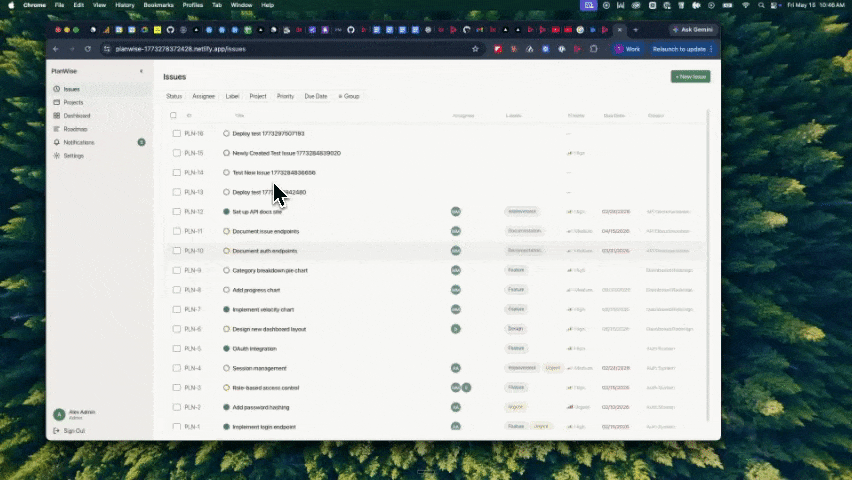This screenshot has width=852, height=480.
Task: Open the Label filter dropdown
Action: coord(232,96)
